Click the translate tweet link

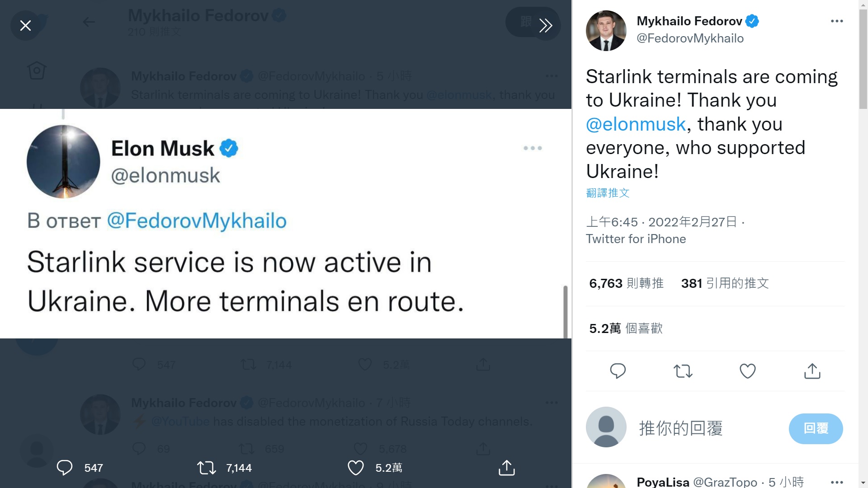[x=608, y=193]
